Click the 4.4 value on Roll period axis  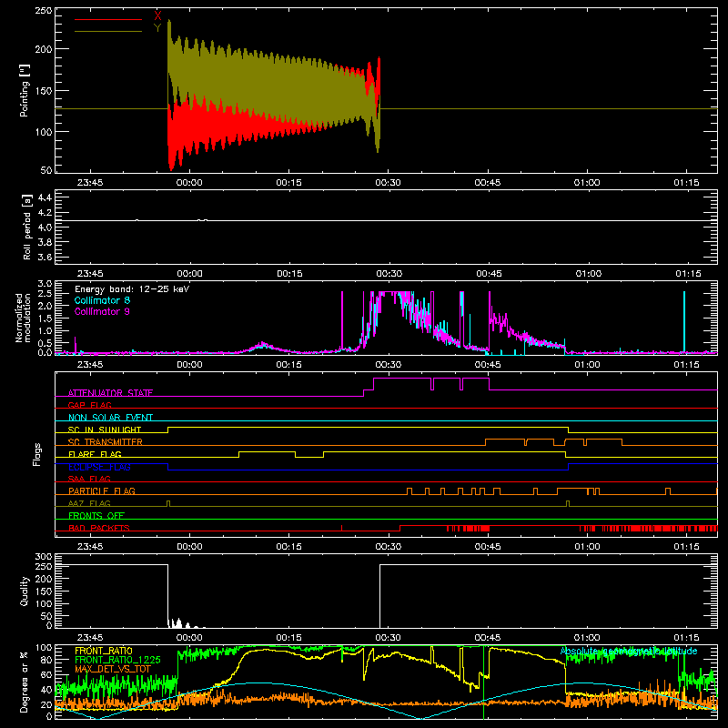pyautogui.click(x=45, y=197)
